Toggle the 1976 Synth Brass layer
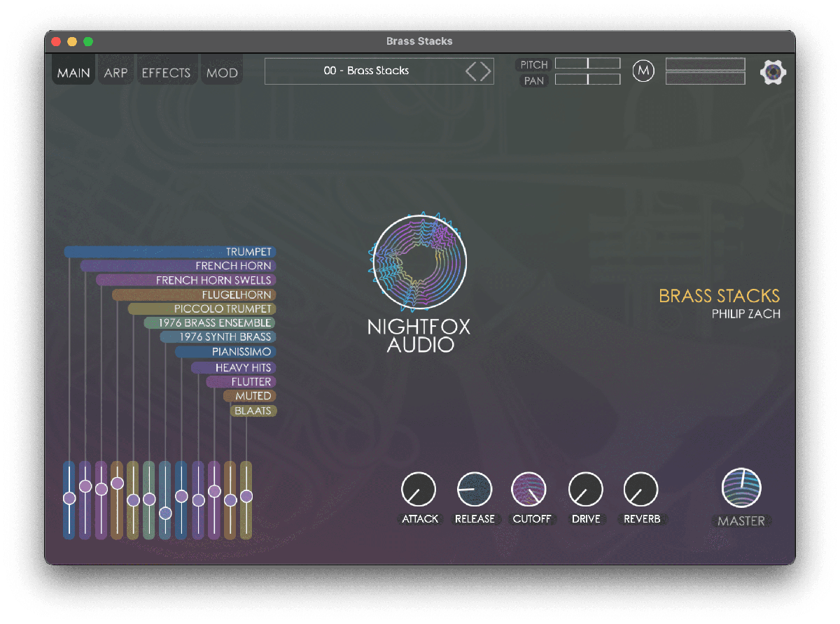Viewport: 840px width, 624px height. [224, 337]
